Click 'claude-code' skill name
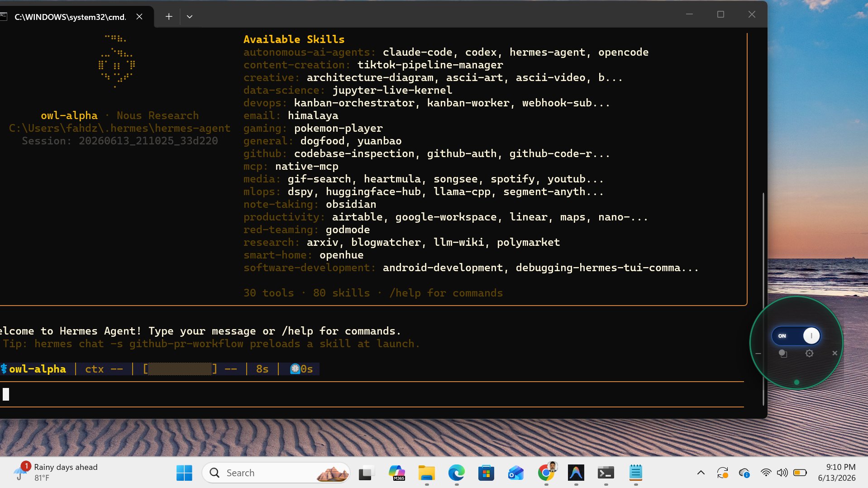The image size is (868, 488). click(x=417, y=52)
